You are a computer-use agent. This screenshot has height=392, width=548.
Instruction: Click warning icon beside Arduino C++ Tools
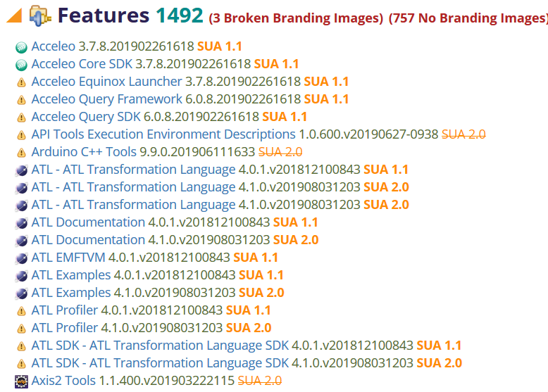pyautogui.click(x=21, y=153)
